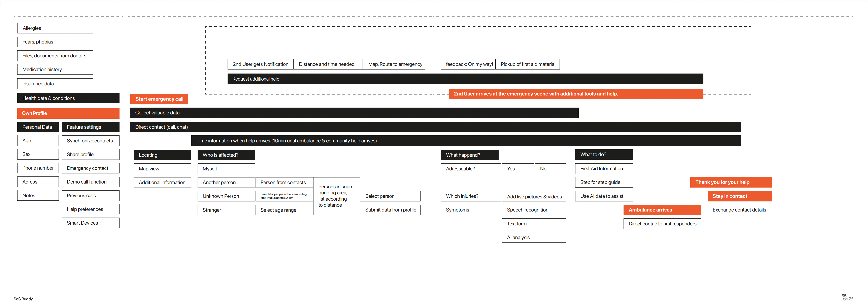The width and height of the screenshot is (868, 307).
Task: Select Synchronize contacts setting
Action: tap(90, 141)
